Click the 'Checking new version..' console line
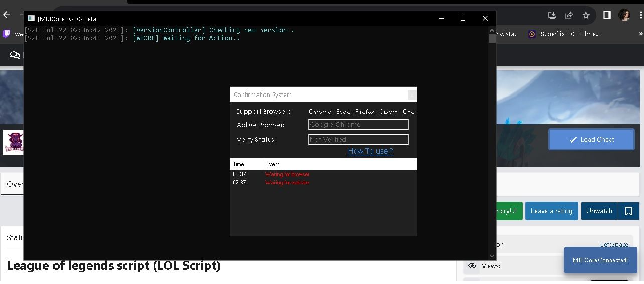The height and width of the screenshot is (284, 644). 160,30
